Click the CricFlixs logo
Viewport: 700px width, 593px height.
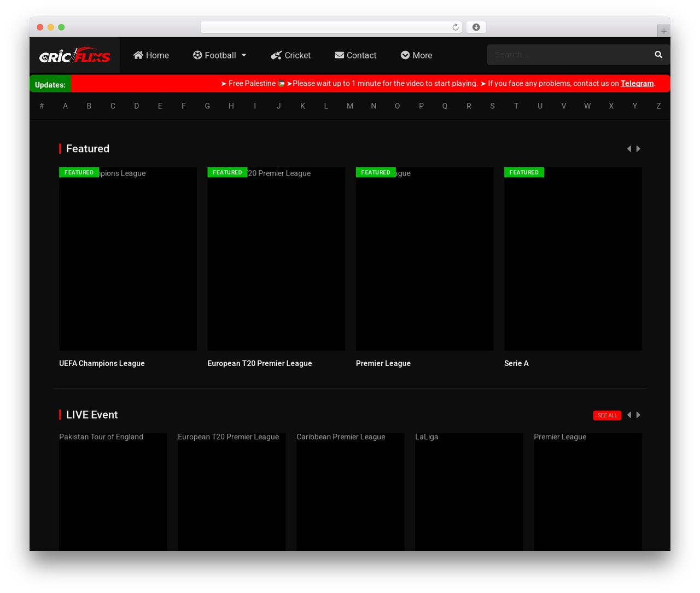74,55
